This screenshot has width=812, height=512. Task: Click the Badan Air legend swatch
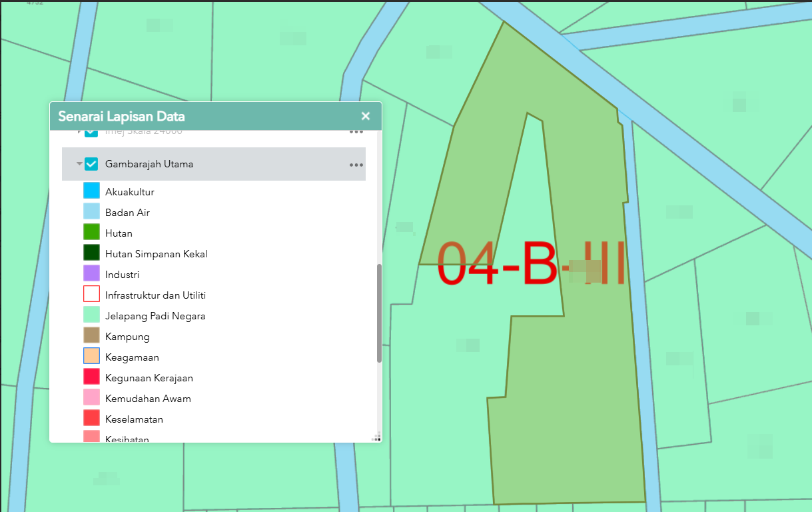[x=91, y=212]
